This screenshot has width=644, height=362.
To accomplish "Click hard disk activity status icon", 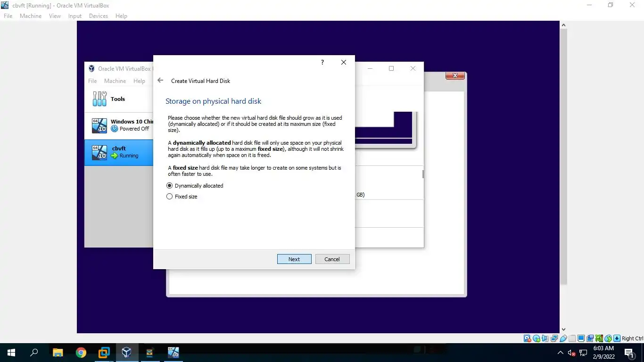I will click(527, 338).
